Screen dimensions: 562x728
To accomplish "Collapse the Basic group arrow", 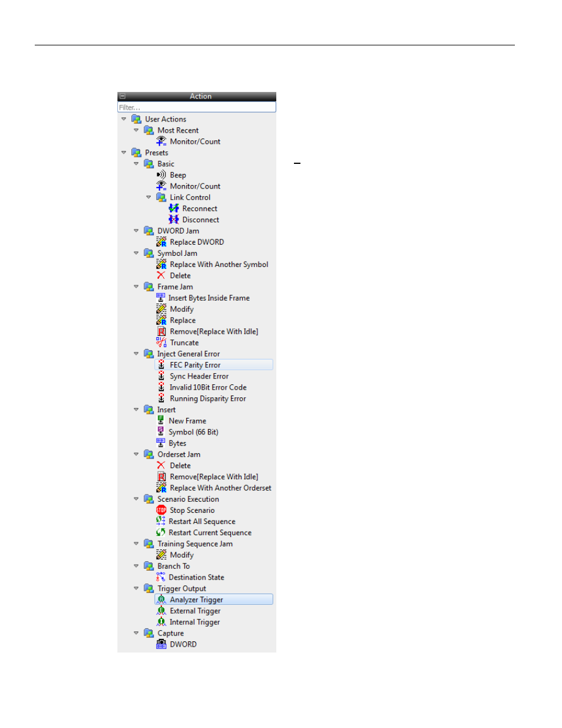I will (x=136, y=164).
